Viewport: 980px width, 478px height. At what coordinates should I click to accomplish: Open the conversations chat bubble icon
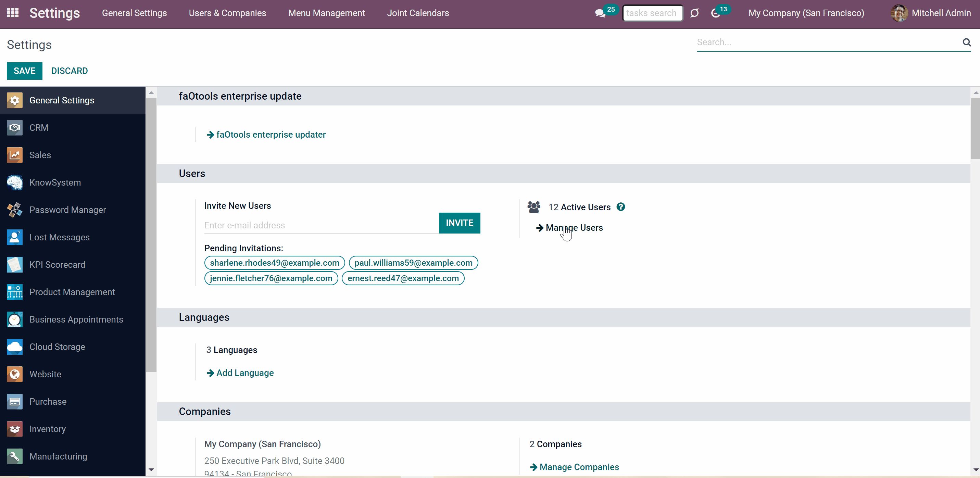click(x=600, y=13)
